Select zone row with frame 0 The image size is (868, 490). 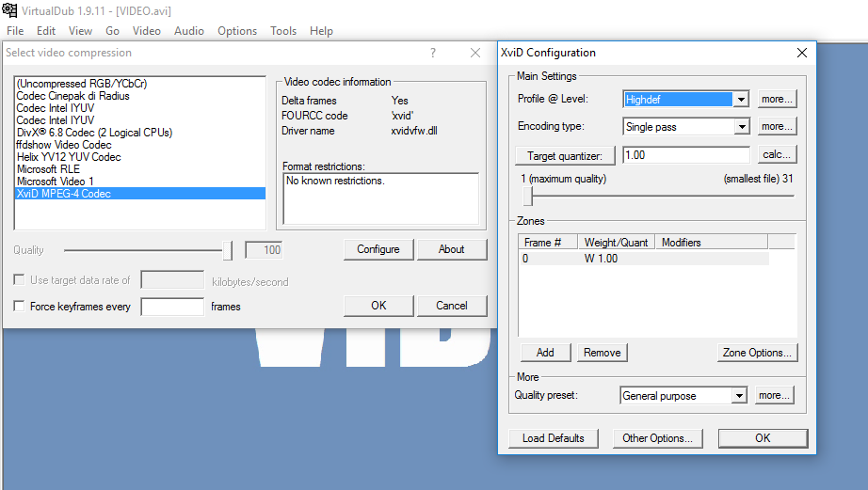644,259
